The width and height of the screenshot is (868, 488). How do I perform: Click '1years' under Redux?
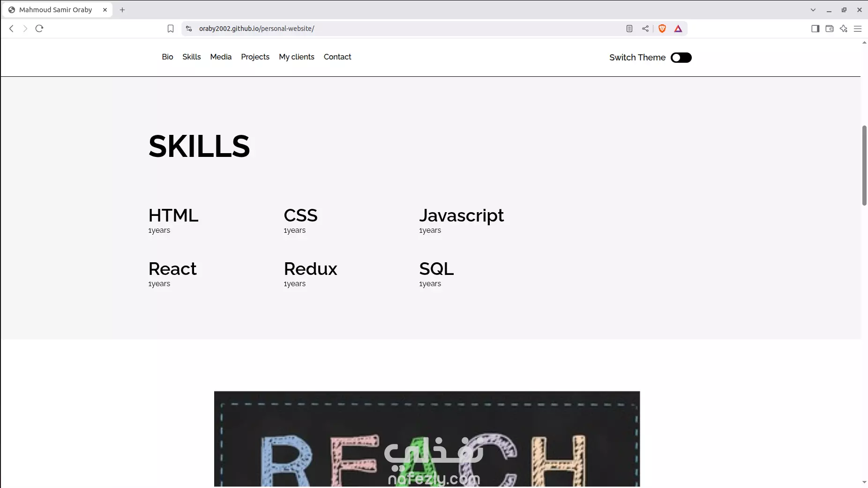click(294, 284)
